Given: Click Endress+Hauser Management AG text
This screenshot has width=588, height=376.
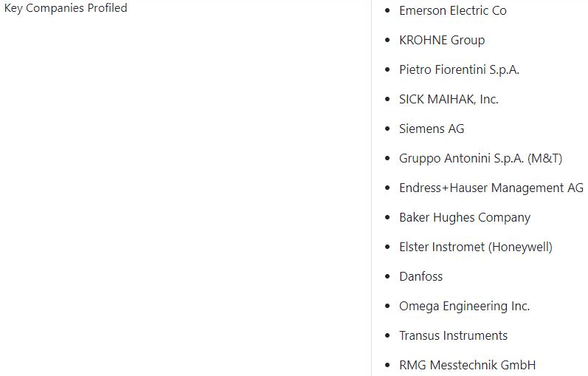Looking at the screenshot, I should (x=491, y=188).
